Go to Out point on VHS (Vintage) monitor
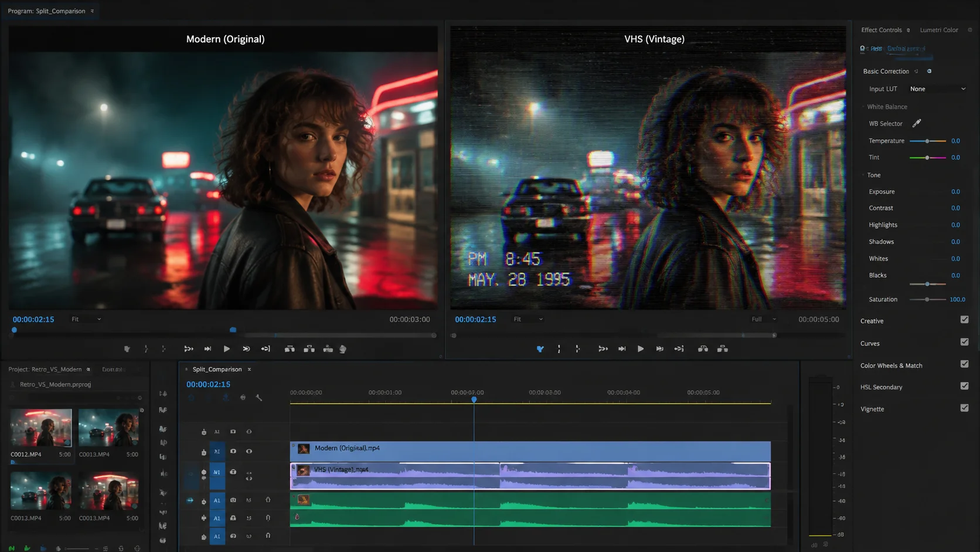 point(679,349)
